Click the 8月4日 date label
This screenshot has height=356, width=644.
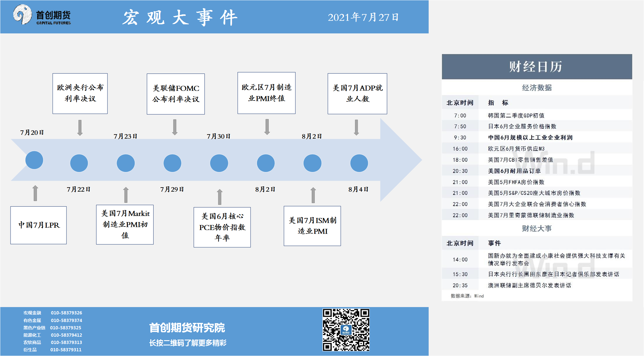(358, 189)
